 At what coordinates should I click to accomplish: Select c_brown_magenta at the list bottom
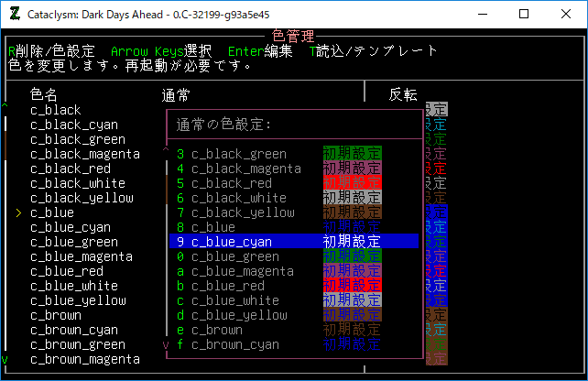pyautogui.click(x=84, y=359)
